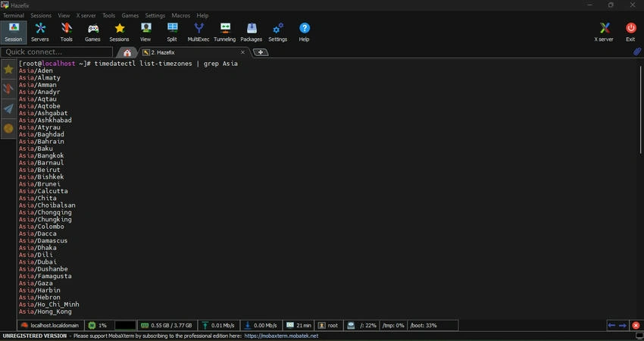
Task: Open the Sessions menu in menu bar
Action: [x=41, y=15]
